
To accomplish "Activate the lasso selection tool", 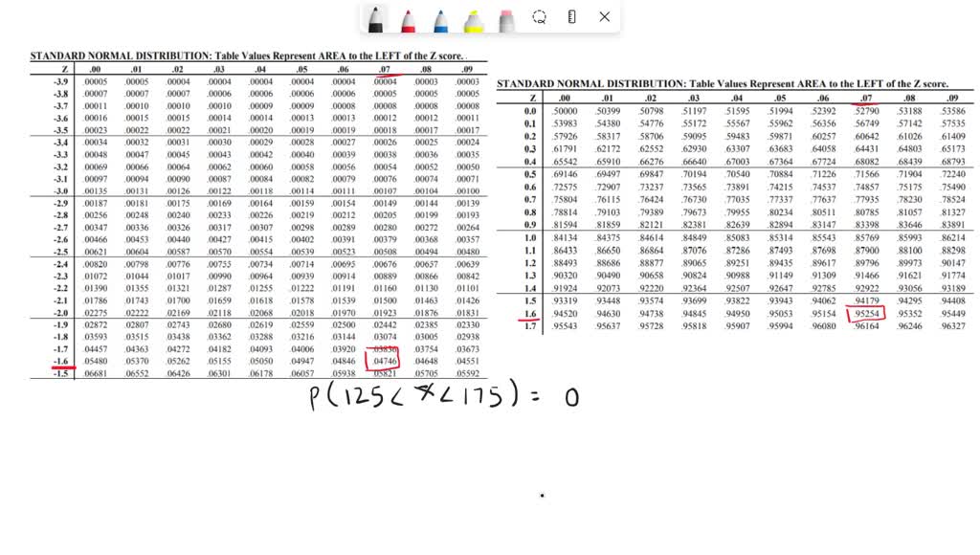I will point(540,17).
